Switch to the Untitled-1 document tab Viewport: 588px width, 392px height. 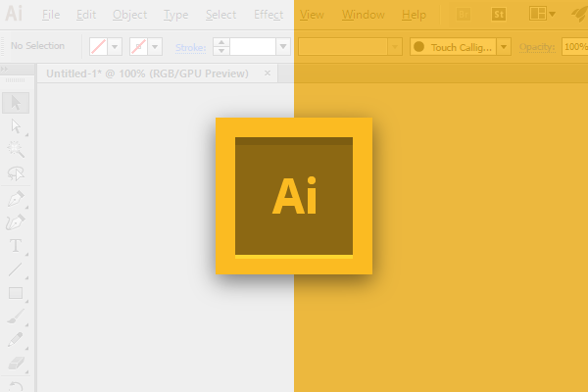(x=147, y=73)
